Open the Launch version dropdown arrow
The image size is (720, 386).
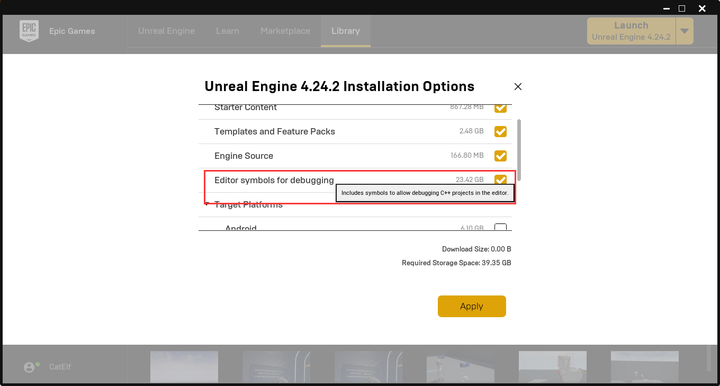685,31
